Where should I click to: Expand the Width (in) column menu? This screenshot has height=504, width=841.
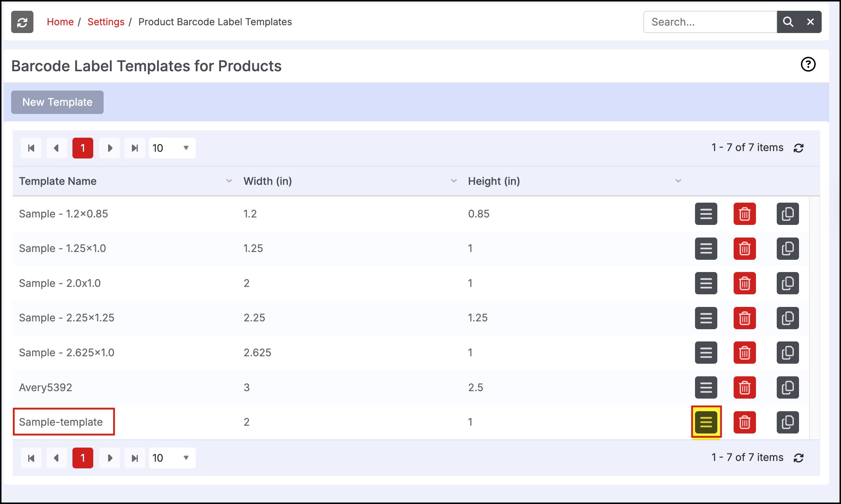(x=454, y=181)
